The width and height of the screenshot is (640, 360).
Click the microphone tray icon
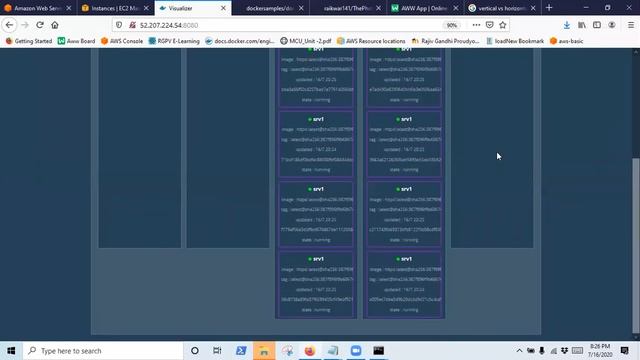tap(542, 351)
